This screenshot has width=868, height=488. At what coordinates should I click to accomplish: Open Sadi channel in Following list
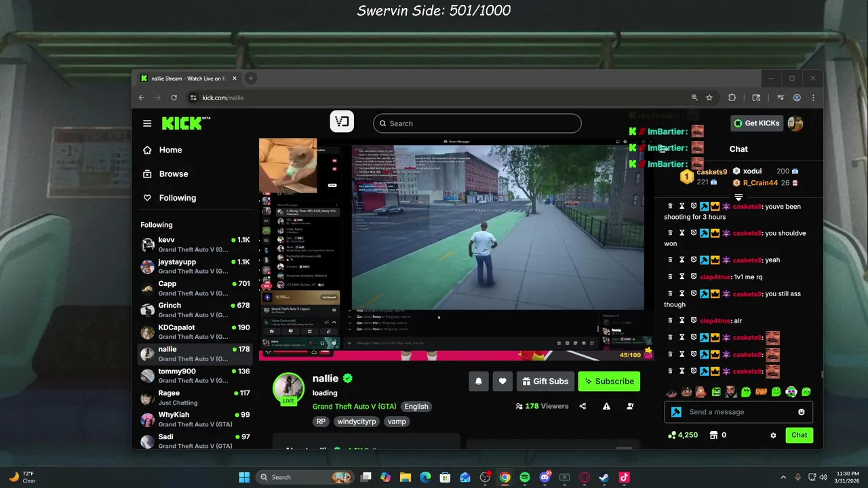tap(195, 441)
